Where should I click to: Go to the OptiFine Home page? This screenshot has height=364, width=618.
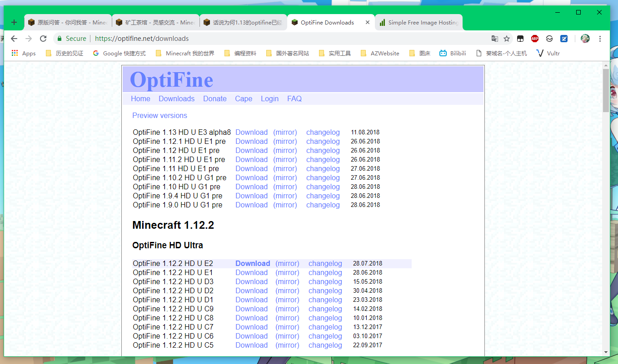(140, 99)
